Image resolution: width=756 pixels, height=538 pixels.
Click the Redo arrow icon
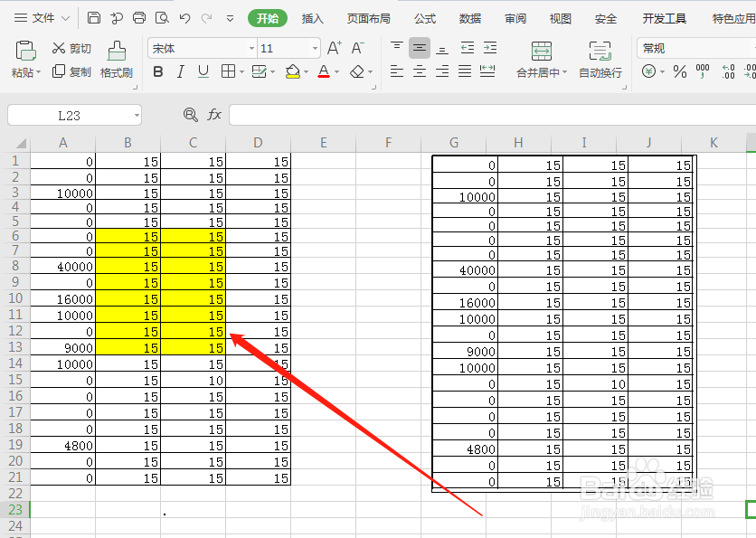(x=206, y=18)
